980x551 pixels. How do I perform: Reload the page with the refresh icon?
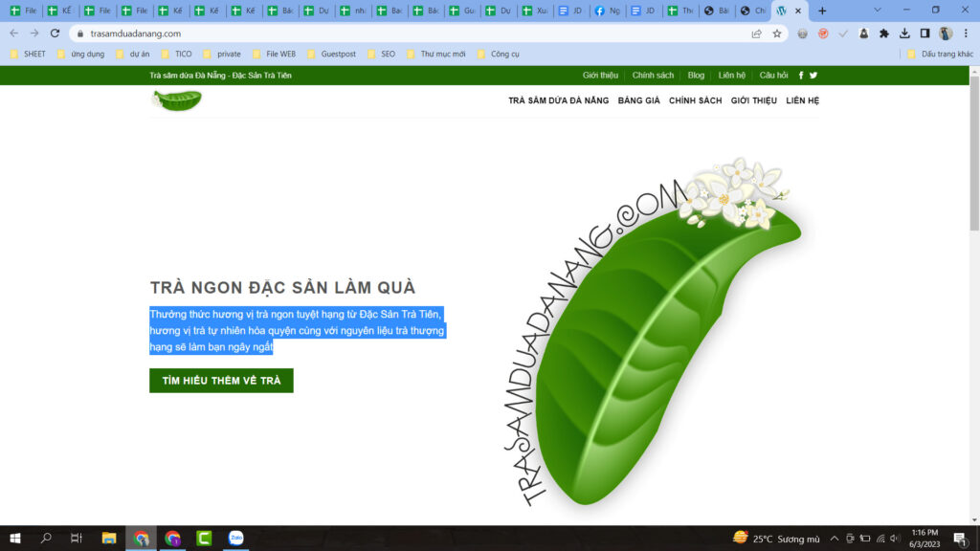[x=55, y=33]
